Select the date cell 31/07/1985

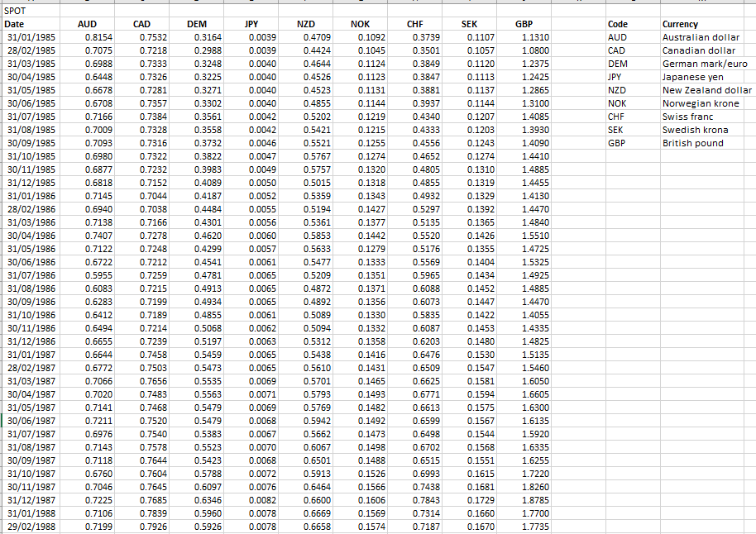point(31,117)
